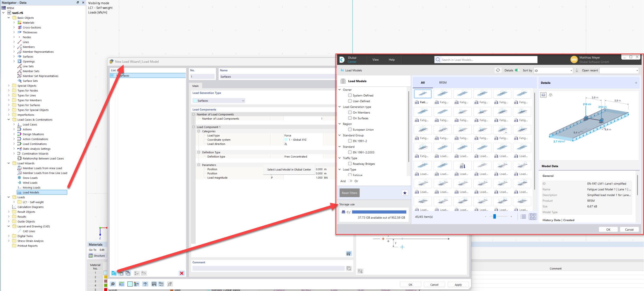Switch to the RFEM tab
The height and width of the screenshot is (291, 644).
(443, 83)
